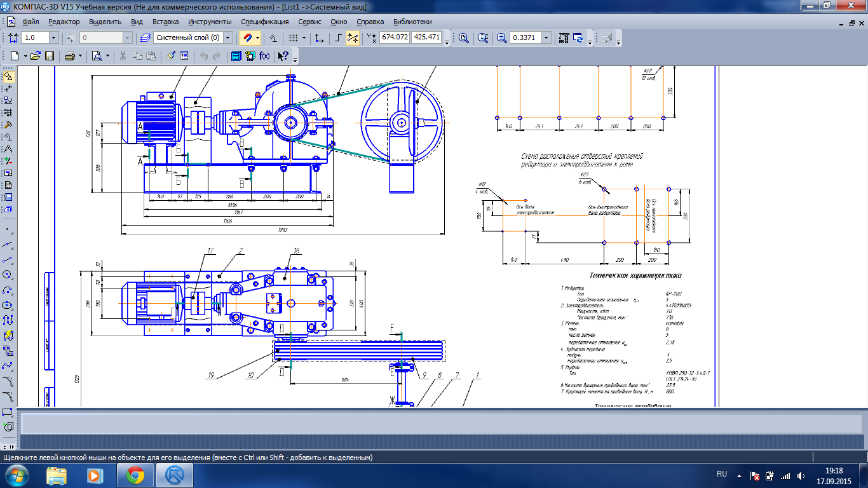868x488 pixels.
Task: Toggle the snap magnet button
Action: [248, 38]
